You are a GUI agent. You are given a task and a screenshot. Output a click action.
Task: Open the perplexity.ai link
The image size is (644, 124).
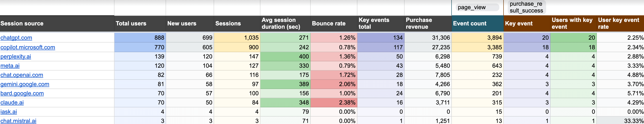click(16, 57)
